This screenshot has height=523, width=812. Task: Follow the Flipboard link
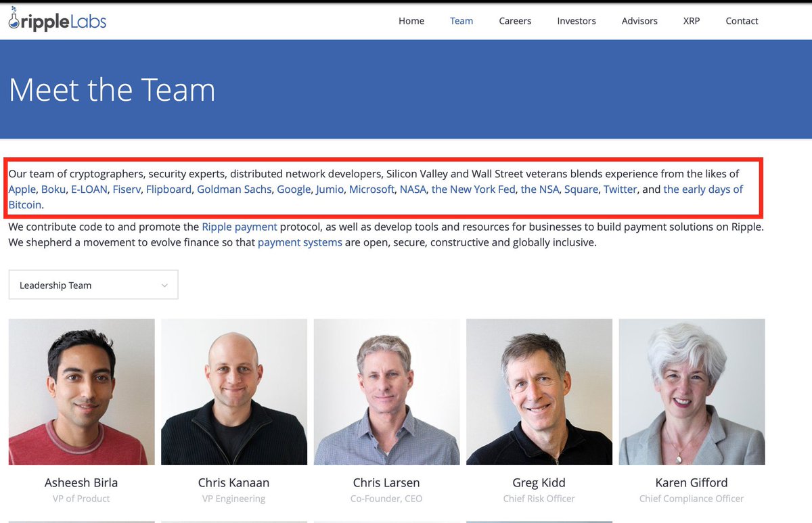[168, 189]
